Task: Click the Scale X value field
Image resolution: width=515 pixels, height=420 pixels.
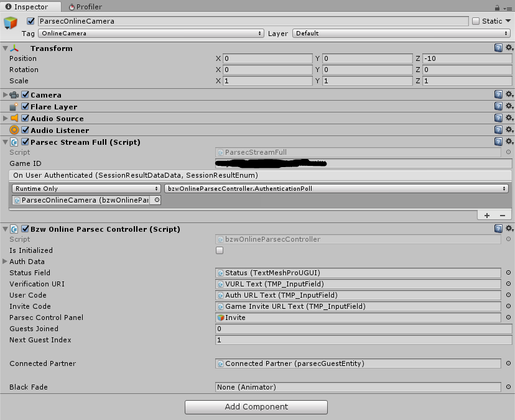Action: coord(267,81)
